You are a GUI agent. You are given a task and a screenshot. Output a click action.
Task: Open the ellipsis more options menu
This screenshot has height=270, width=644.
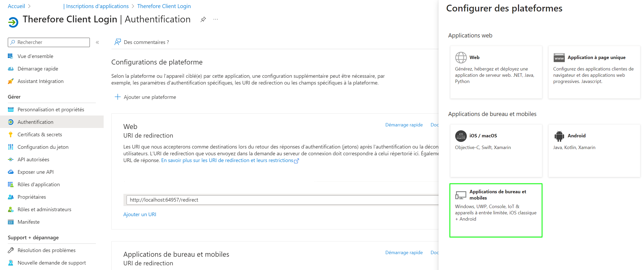[216, 20]
